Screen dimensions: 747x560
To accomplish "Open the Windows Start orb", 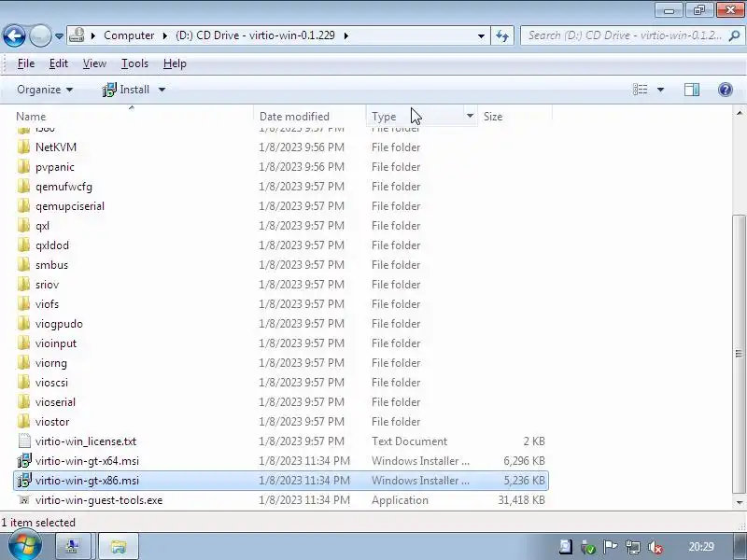I will pyautogui.click(x=25, y=546).
